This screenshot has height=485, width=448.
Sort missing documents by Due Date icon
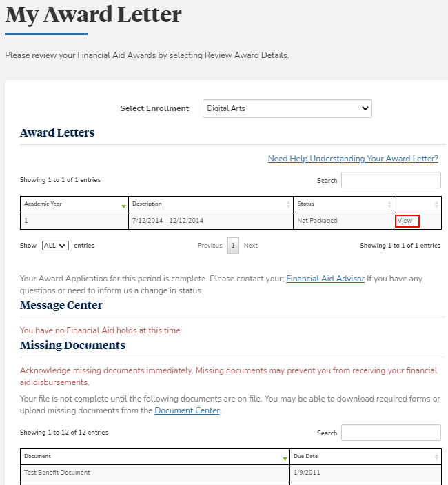(436, 457)
